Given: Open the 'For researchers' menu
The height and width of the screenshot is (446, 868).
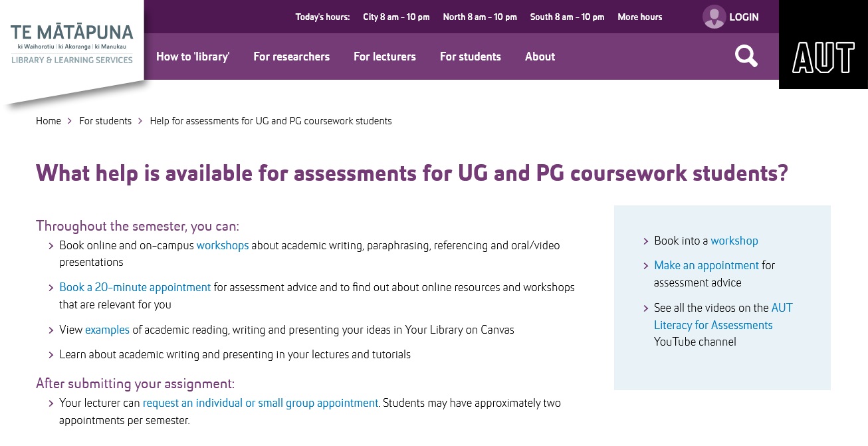Looking at the screenshot, I should click(x=291, y=56).
